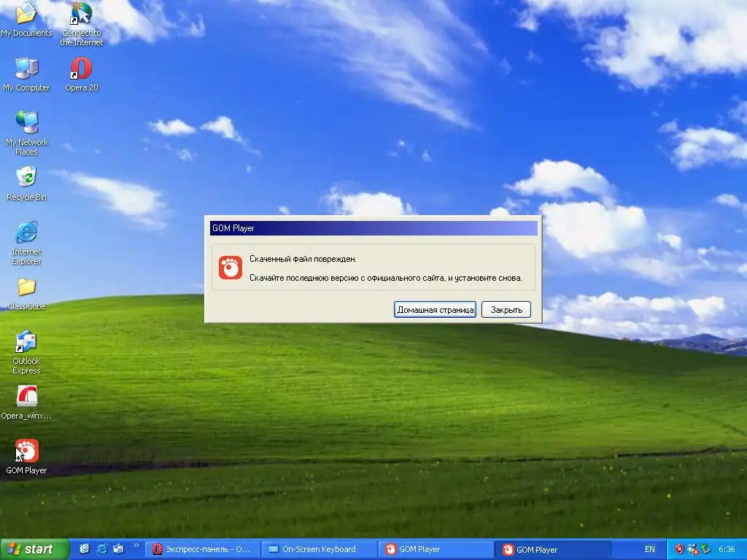The image size is (747, 560).
Task: Select the GOM Player desktop icon
Action: [x=26, y=457]
